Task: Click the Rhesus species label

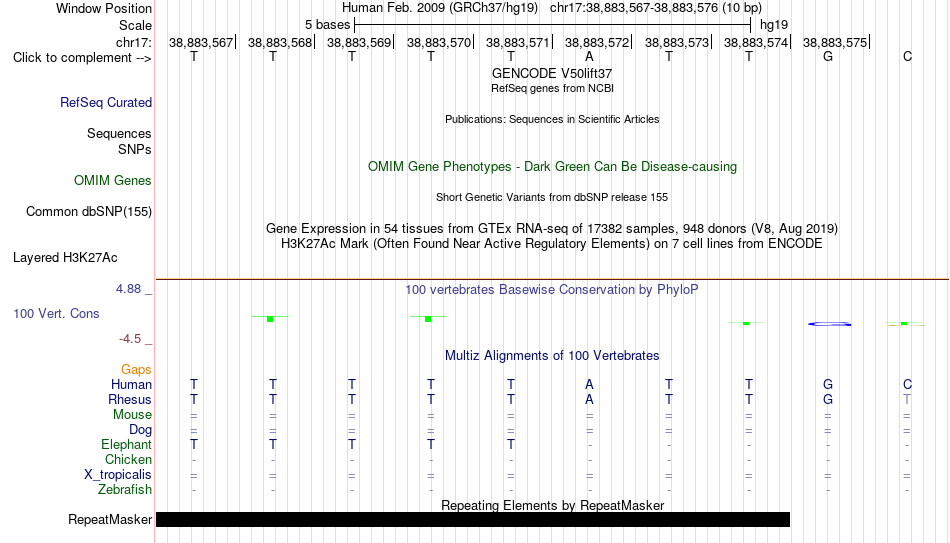Action: tap(130, 400)
